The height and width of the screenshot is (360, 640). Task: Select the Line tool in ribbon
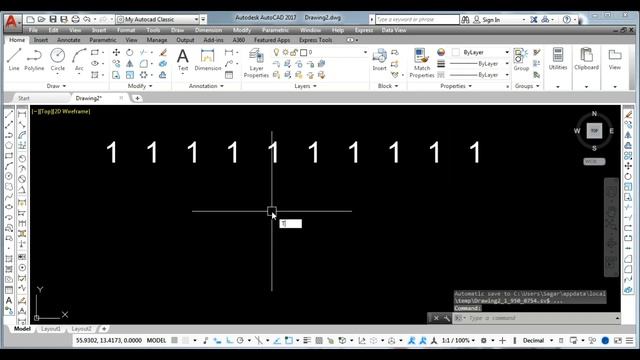(14, 59)
